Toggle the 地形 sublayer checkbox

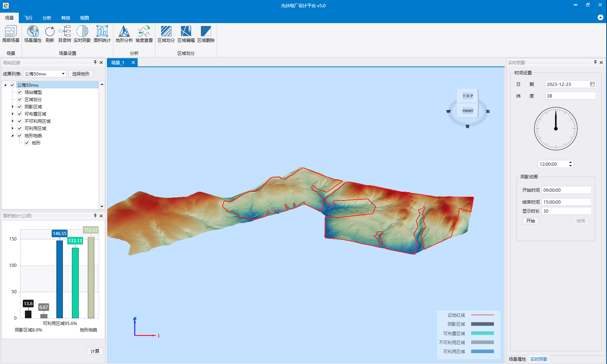pos(27,143)
